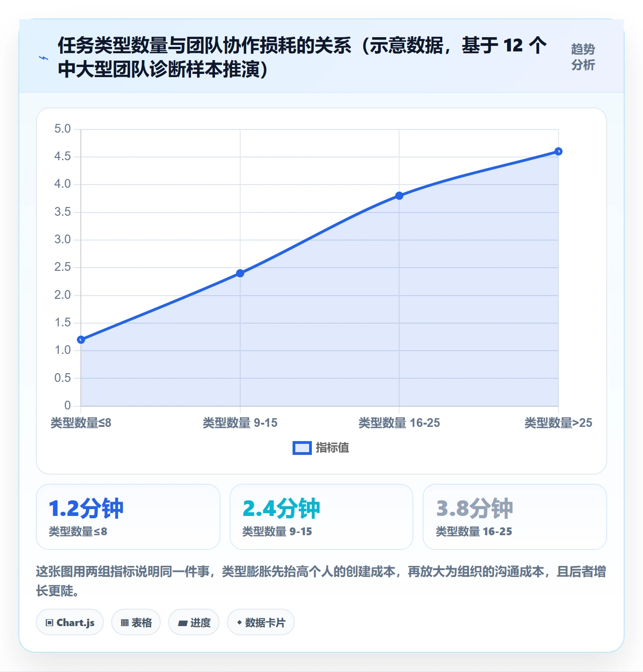
Task: Select the 进度 tag chip
Action: [x=194, y=622]
